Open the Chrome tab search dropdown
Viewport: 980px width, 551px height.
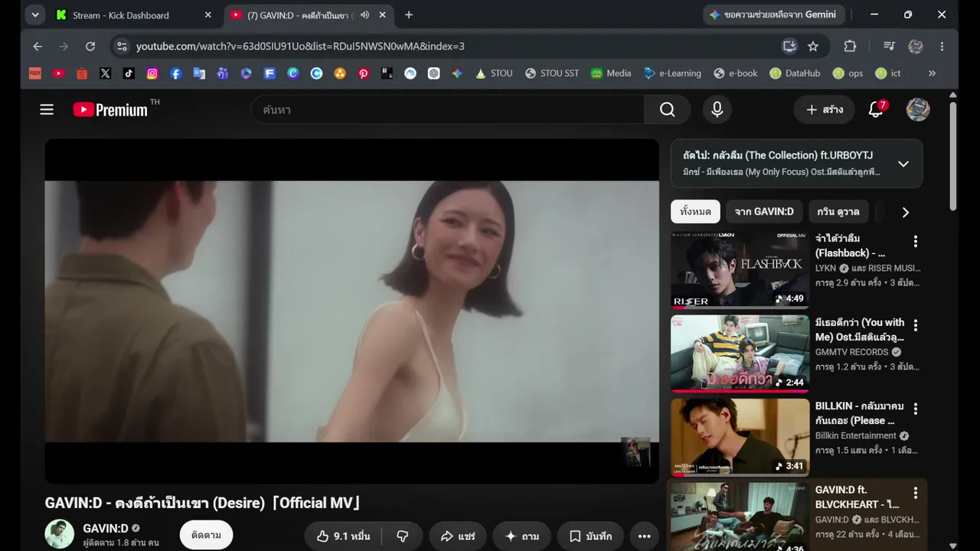[35, 15]
